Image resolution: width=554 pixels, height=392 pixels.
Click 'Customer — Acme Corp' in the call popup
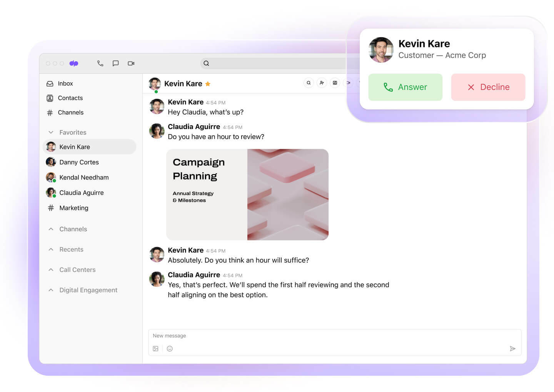pos(442,55)
